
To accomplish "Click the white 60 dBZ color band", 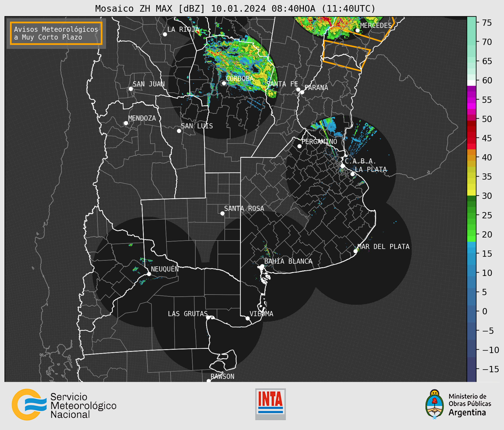I will pyautogui.click(x=471, y=83).
